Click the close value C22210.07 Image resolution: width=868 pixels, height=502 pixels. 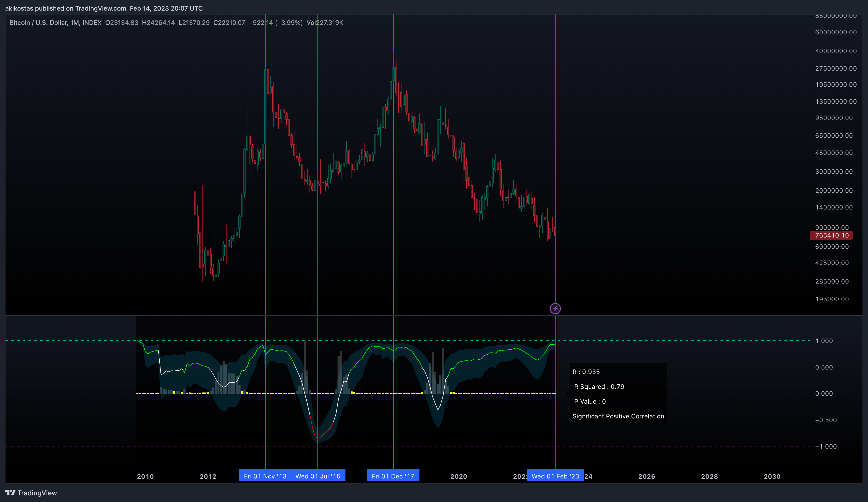pyautogui.click(x=229, y=23)
